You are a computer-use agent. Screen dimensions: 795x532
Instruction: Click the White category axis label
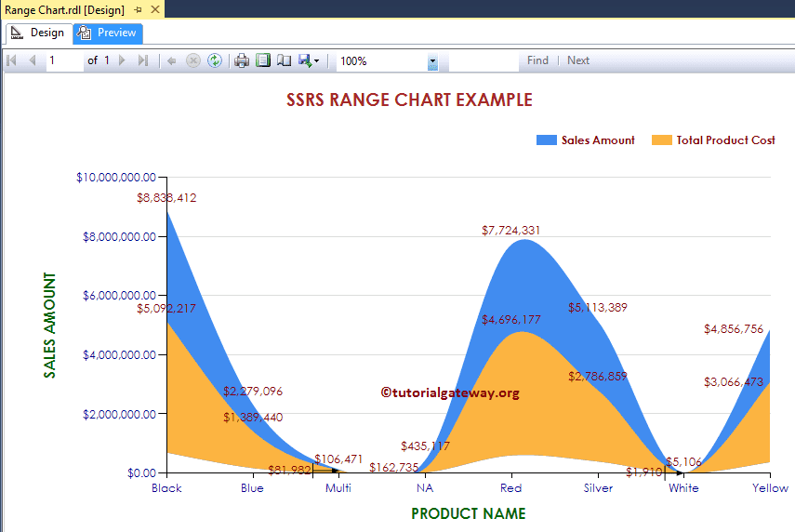(683, 488)
